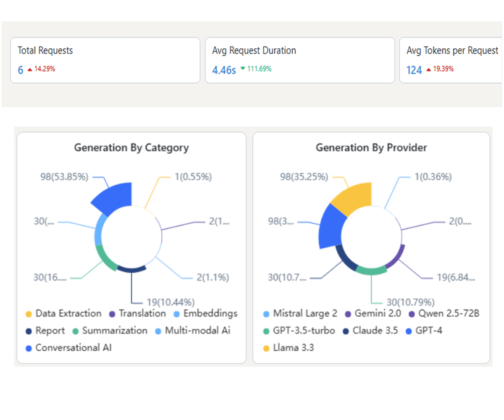This screenshot has height=420, width=504.
Task: Click the Conversational AI legend entry
Action: [68, 348]
